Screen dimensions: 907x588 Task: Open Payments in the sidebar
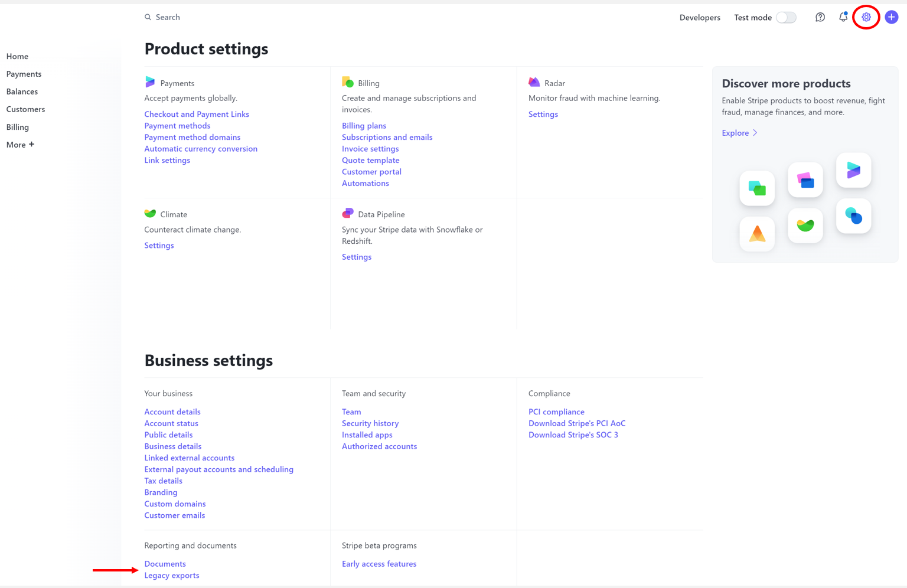24,74
